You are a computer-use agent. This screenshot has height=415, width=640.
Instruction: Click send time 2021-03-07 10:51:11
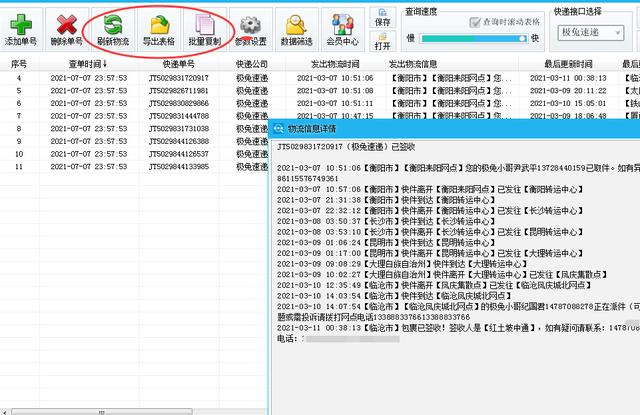(335, 103)
